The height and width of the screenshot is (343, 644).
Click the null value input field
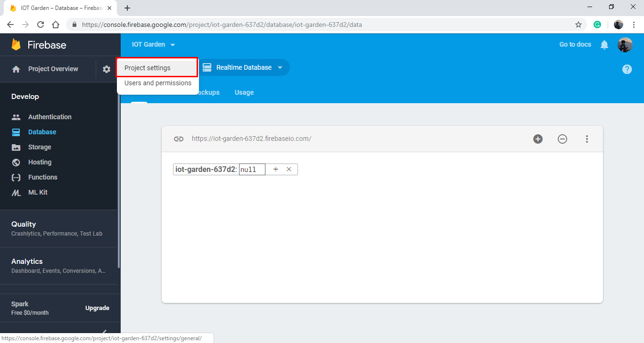tap(251, 169)
